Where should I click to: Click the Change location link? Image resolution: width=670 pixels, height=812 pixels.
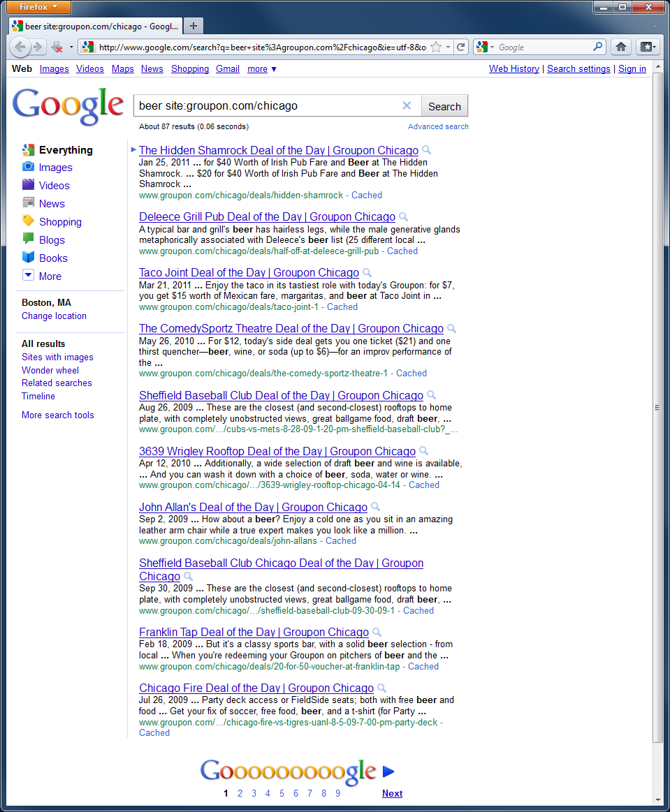[x=54, y=316]
